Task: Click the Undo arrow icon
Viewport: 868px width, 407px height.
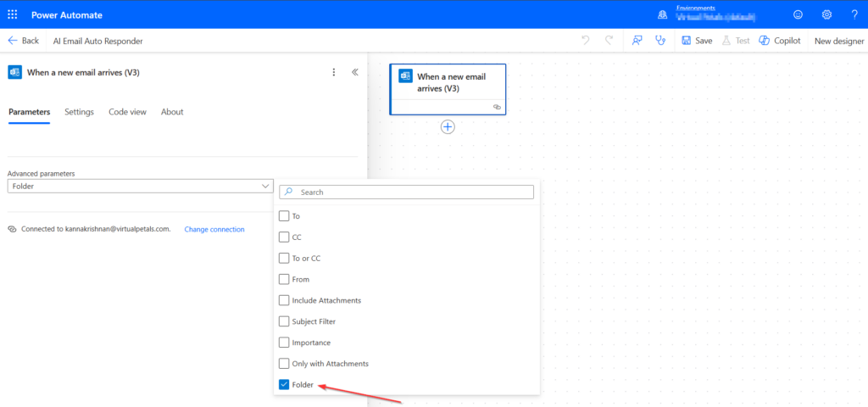Action: click(x=585, y=41)
